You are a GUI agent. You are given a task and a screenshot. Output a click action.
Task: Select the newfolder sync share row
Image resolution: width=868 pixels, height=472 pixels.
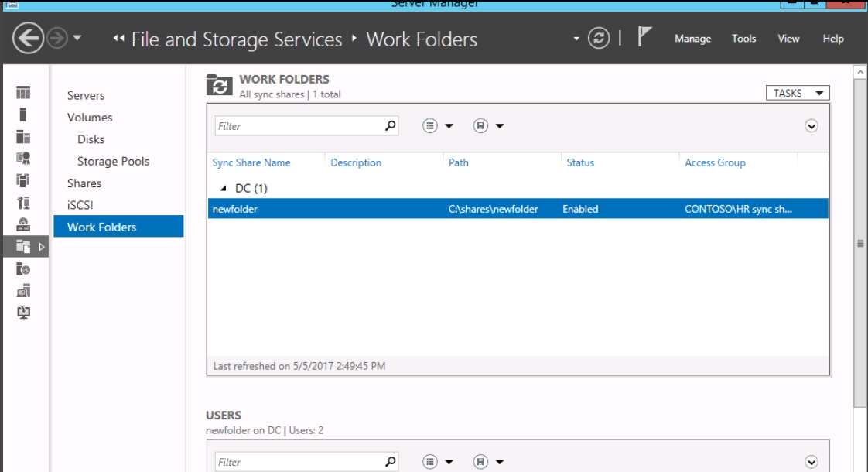click(518, 209)
